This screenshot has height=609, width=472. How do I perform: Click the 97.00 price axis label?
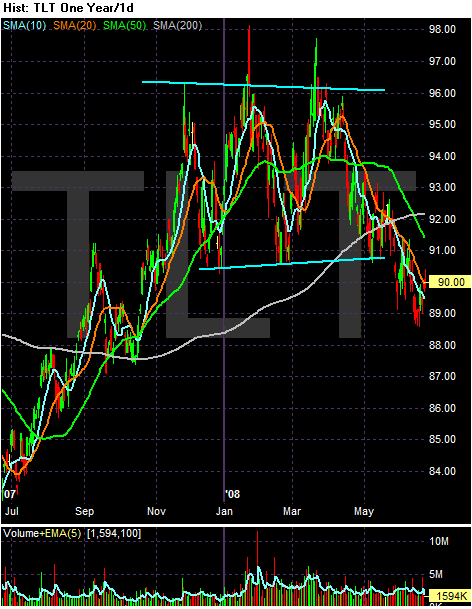tap(442, 61)
